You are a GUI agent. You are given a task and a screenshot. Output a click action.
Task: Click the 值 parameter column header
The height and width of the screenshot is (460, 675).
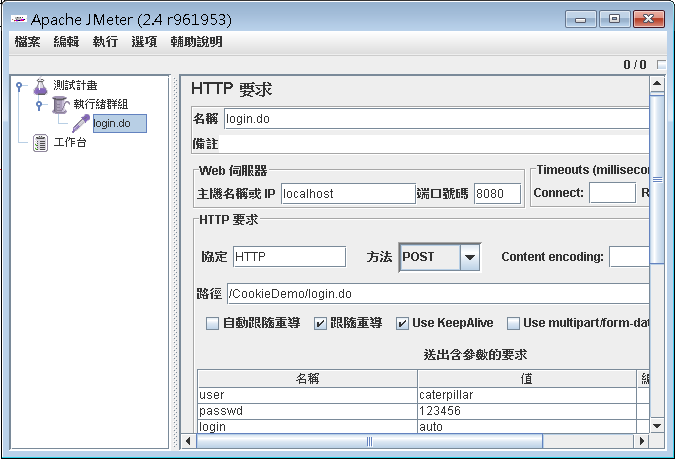coord(527,379)
